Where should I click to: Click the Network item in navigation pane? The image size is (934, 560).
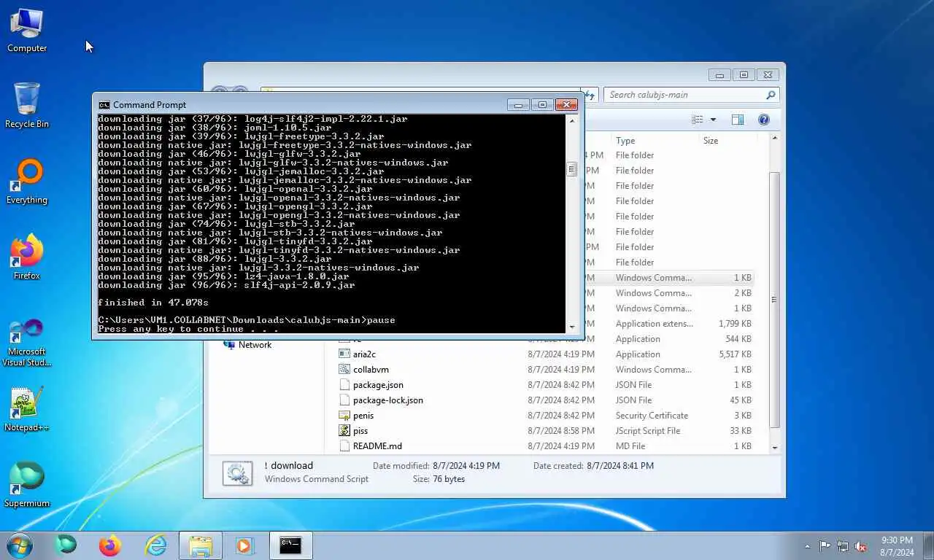(x=255, y=345)
